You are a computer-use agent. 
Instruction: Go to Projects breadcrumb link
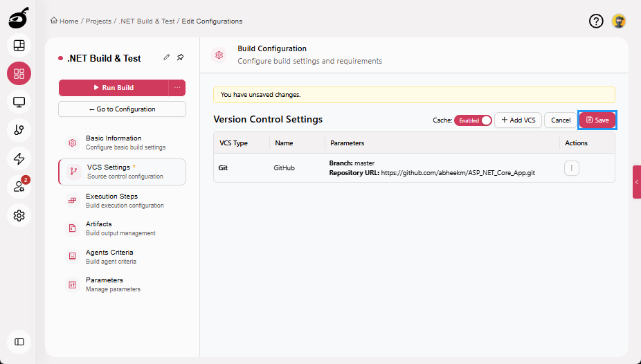(x=98, y=21)
